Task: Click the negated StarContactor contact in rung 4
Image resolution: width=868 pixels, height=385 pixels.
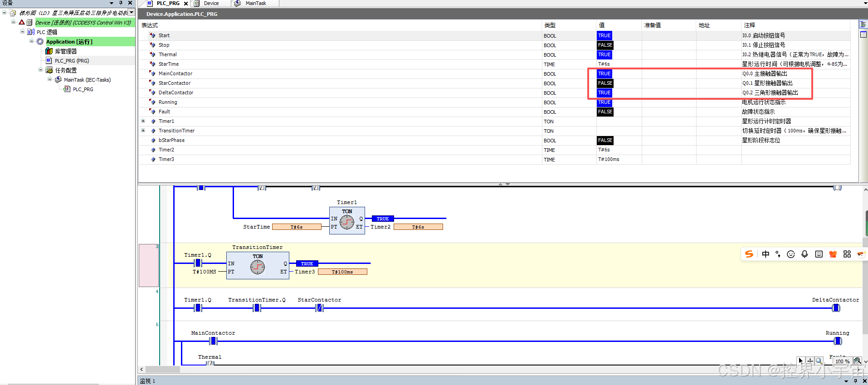Action: tap(319, 308)
